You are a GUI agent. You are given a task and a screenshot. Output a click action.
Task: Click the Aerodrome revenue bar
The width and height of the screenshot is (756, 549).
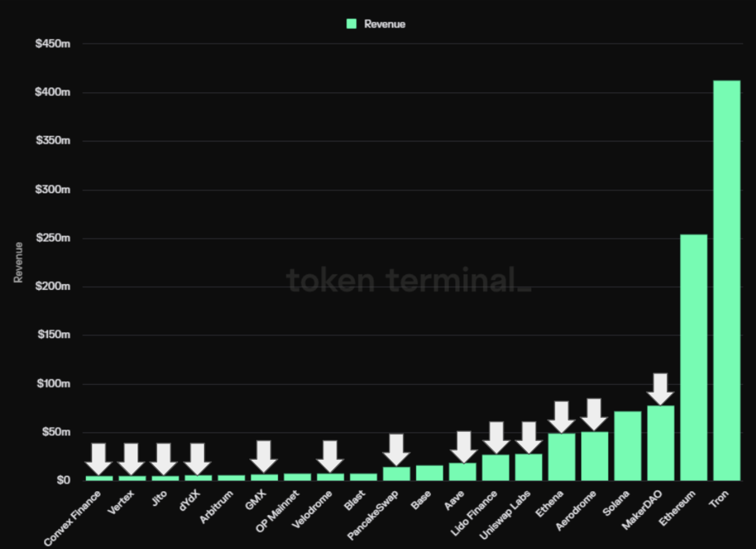point(595,456)
